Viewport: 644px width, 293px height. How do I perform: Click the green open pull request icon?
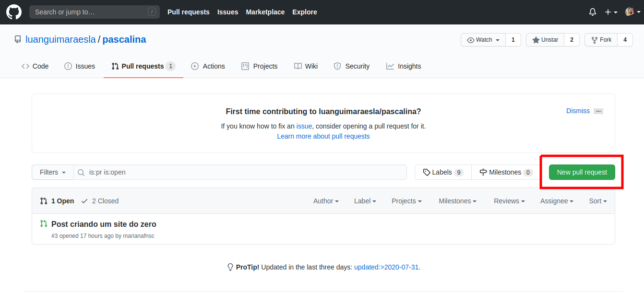[x=44, y=224]
